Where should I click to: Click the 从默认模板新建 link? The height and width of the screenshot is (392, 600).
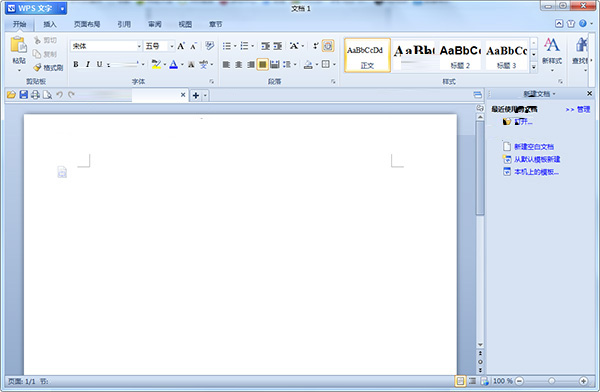(x=537, y=159)
